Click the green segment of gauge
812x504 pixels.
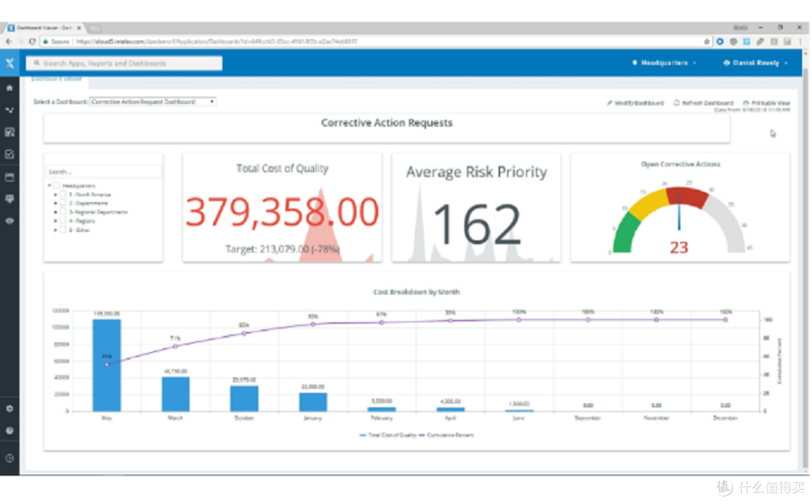point(625,234)
